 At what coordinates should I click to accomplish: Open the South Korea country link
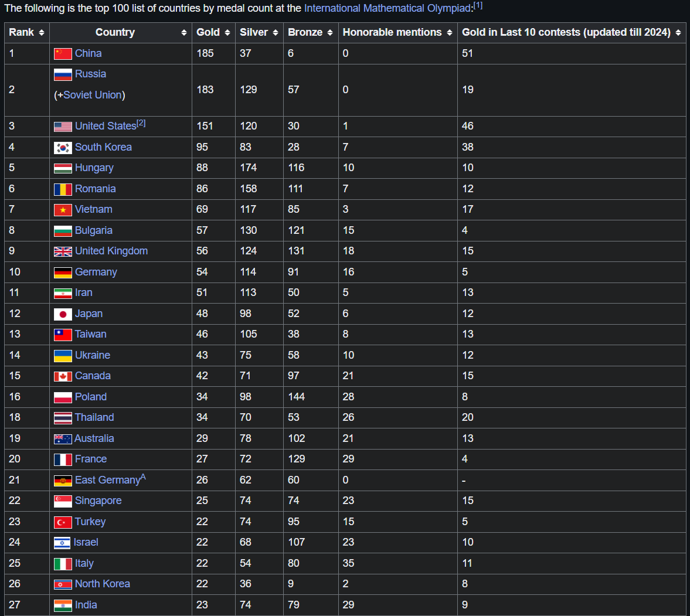point(103,147)
